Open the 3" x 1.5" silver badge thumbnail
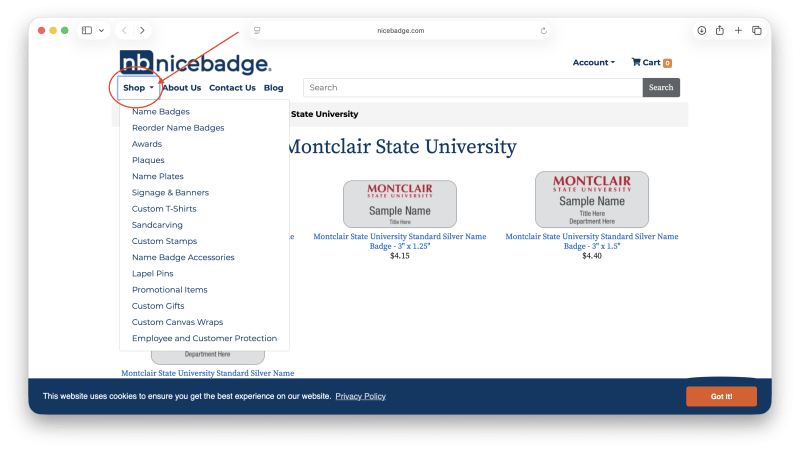The width and height of the screenshot is (800, 450). click(592, 199)
